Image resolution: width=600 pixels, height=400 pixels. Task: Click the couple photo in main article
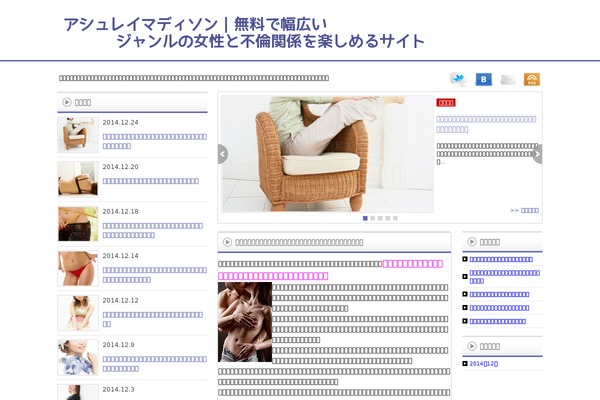pyautogui.click(x=245, y=322)
